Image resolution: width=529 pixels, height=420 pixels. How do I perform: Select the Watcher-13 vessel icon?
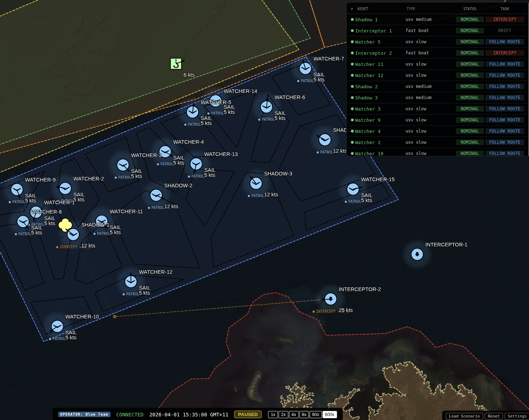click(196, 164)
